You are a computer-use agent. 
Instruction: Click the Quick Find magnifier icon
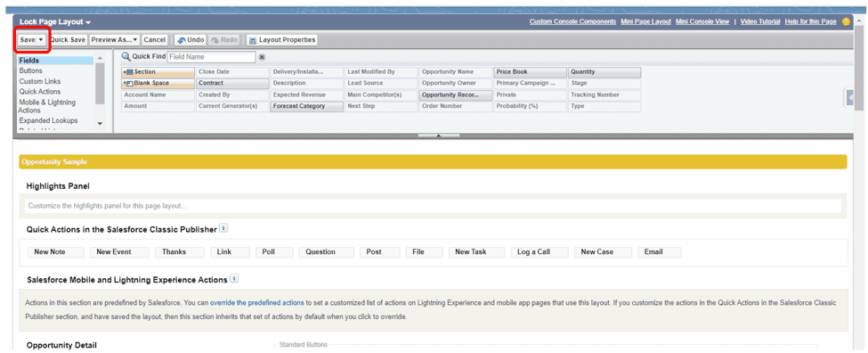pyautogui.click(x=126, y=56)
